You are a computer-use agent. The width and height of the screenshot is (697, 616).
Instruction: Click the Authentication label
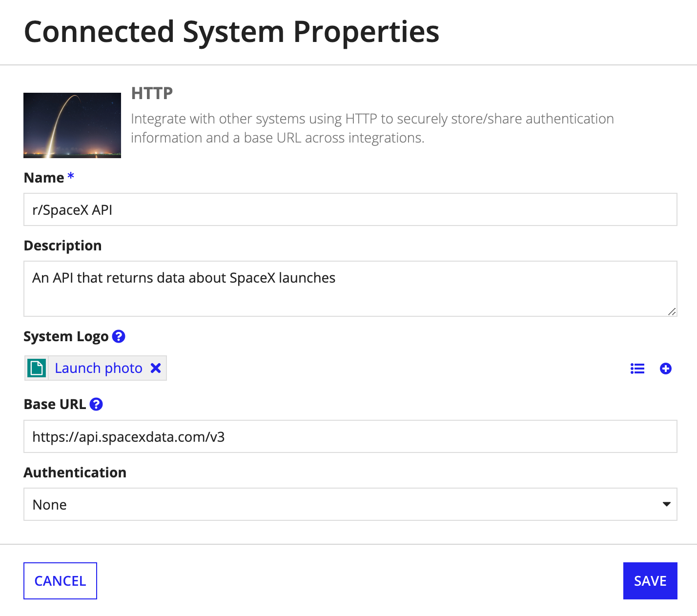pyautogui.click(x=75, y=472)
